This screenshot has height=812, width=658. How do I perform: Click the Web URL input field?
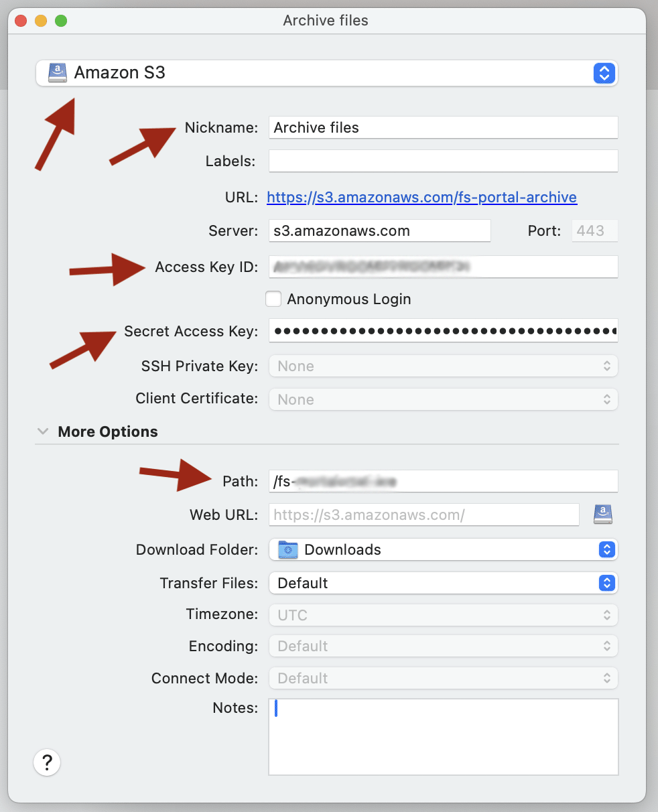point(423,515)
